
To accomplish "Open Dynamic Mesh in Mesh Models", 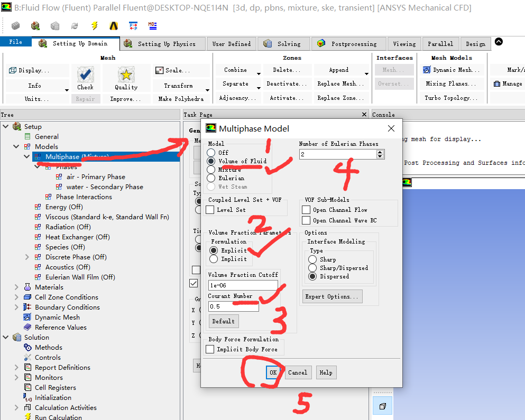I will [452, 70].
